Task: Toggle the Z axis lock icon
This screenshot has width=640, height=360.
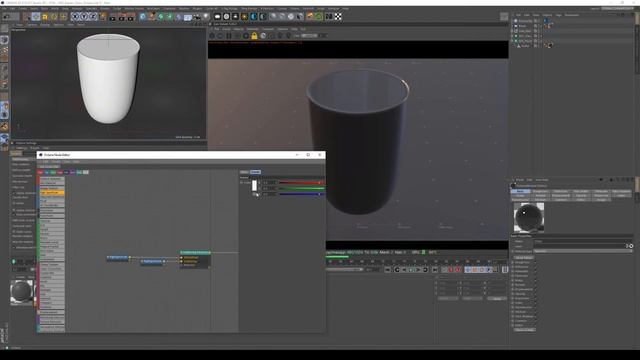Action: 93,17
